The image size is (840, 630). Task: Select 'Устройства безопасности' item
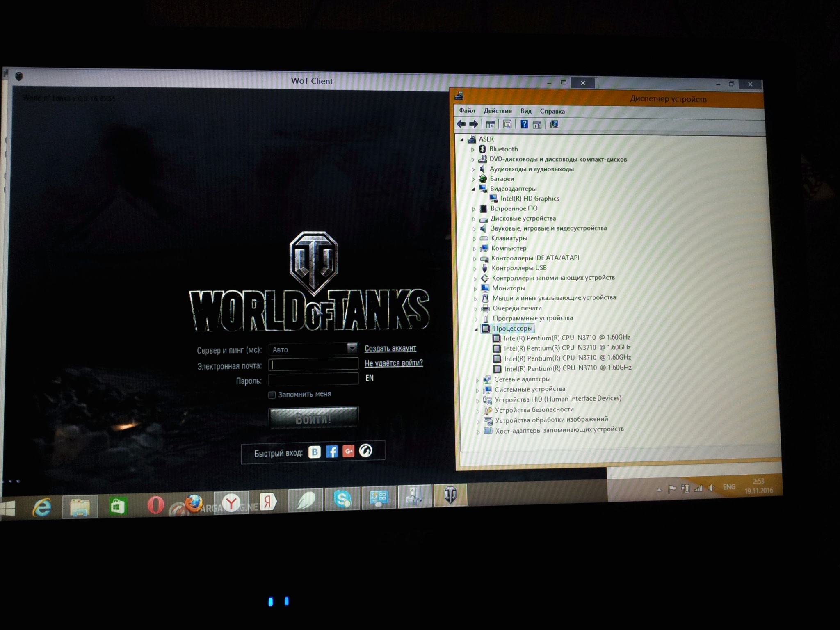534,410
